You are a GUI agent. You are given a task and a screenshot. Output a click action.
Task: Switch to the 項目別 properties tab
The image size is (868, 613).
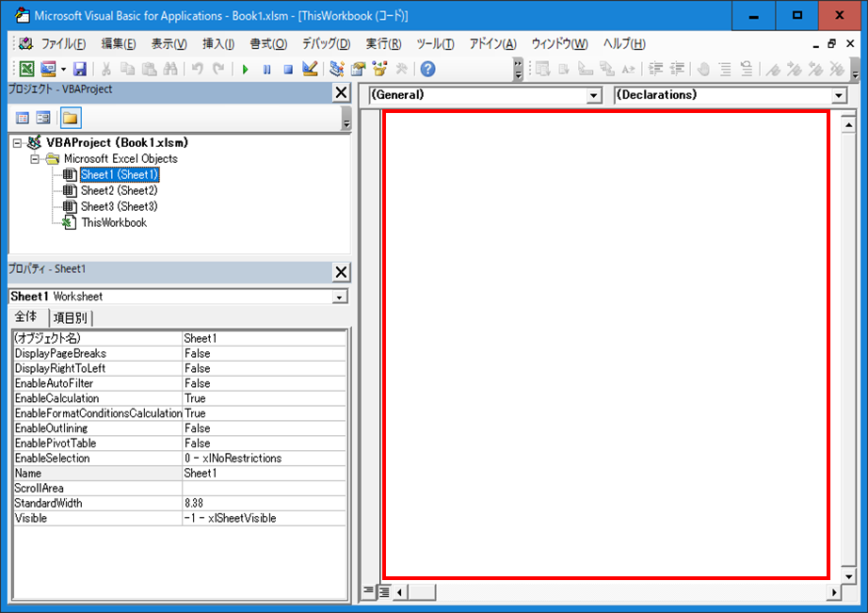[x=71, y=318]
